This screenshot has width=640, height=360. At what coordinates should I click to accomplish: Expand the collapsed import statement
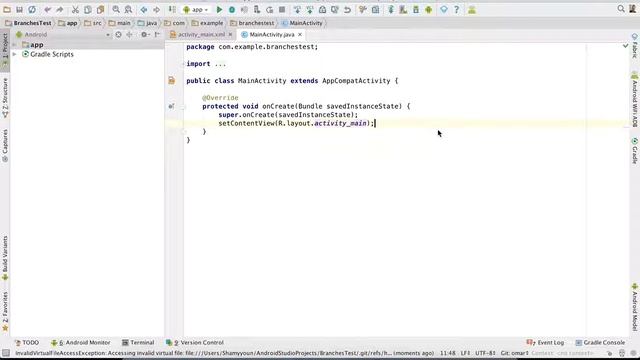pos(183,64)
